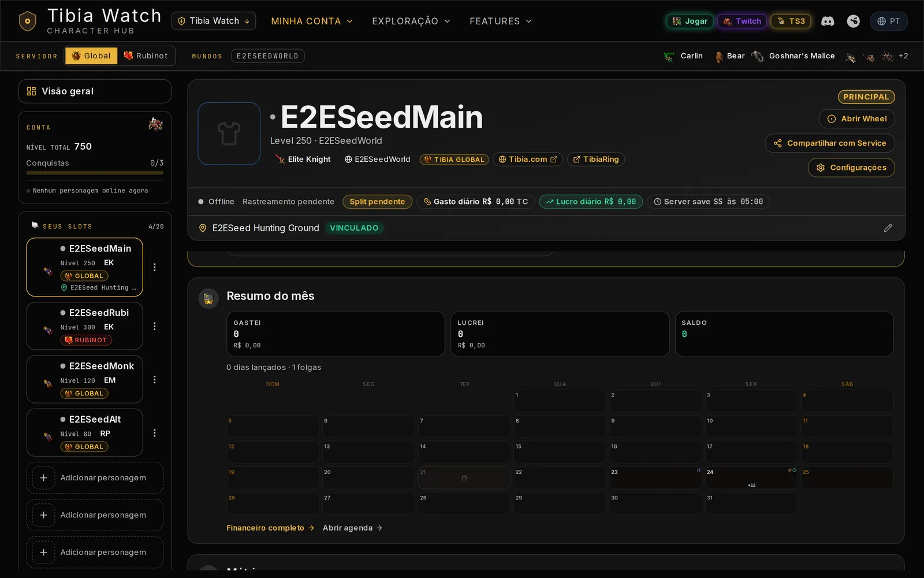Select calendar day 31
The height and width of the screenshot is (578, 924).
[x=751, y=503]
